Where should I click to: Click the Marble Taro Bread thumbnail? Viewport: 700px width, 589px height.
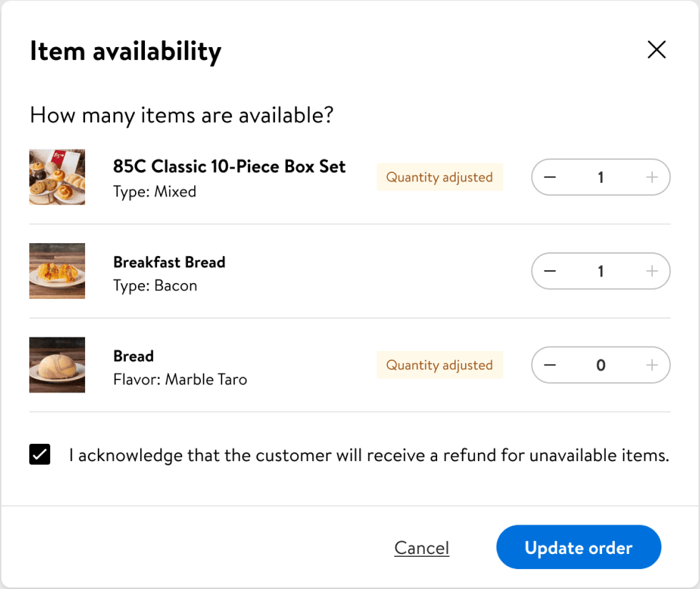point(57,365)
